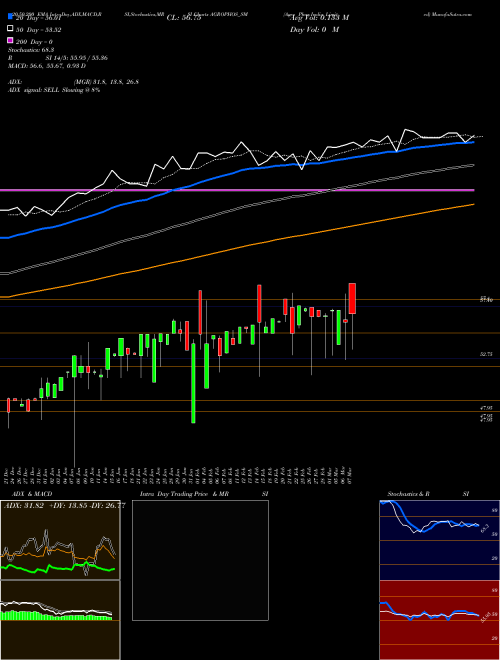The height and width of the screenshot is (660, 500).
Task: Select the "20 Day - 56.01" legend text
Action: (x=36, y=18)
